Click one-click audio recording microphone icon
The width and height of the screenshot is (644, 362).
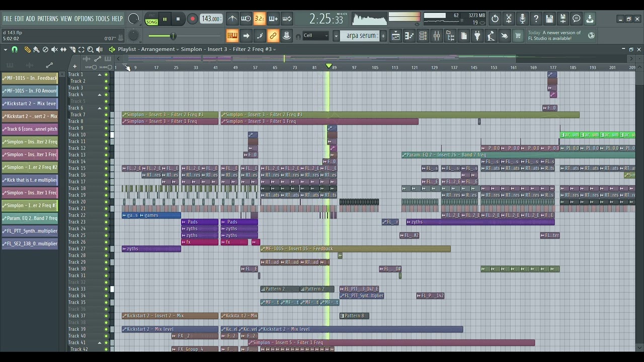(522, 19)
